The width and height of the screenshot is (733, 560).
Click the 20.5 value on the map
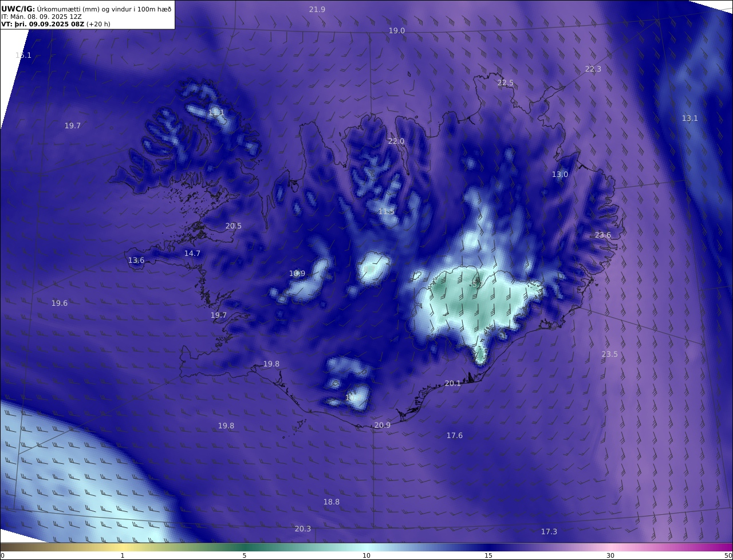tap(234, 226)
